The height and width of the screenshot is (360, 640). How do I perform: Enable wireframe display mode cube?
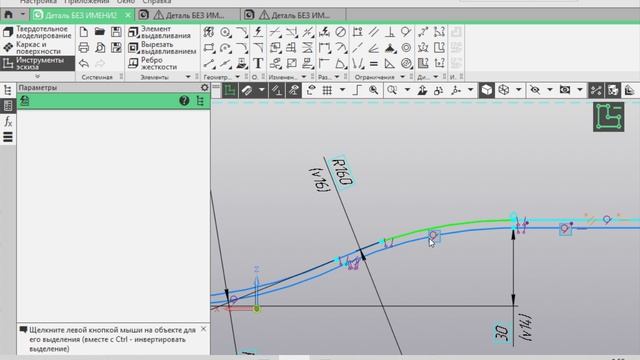(x=504, y=90)
